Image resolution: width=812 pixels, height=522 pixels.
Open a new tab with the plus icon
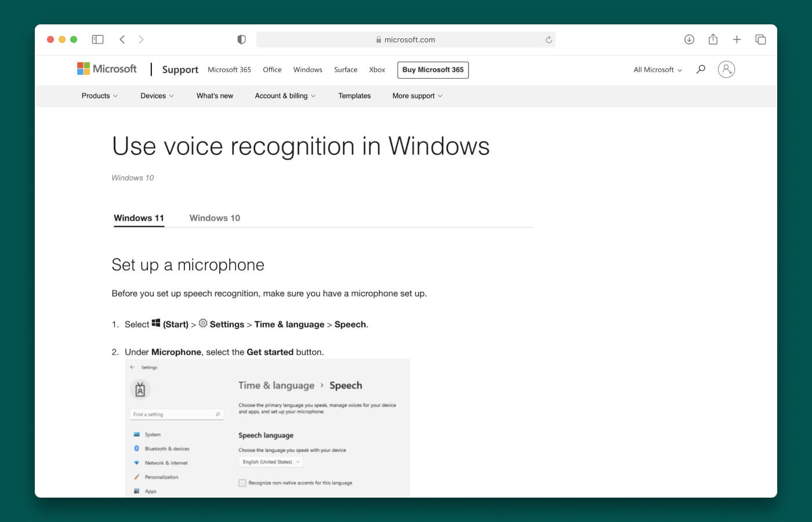point(737,39)
